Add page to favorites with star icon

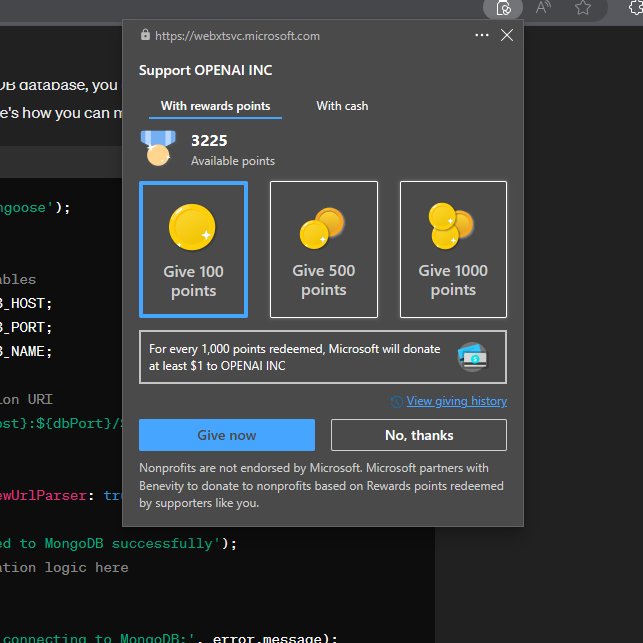tap(582, 7)
